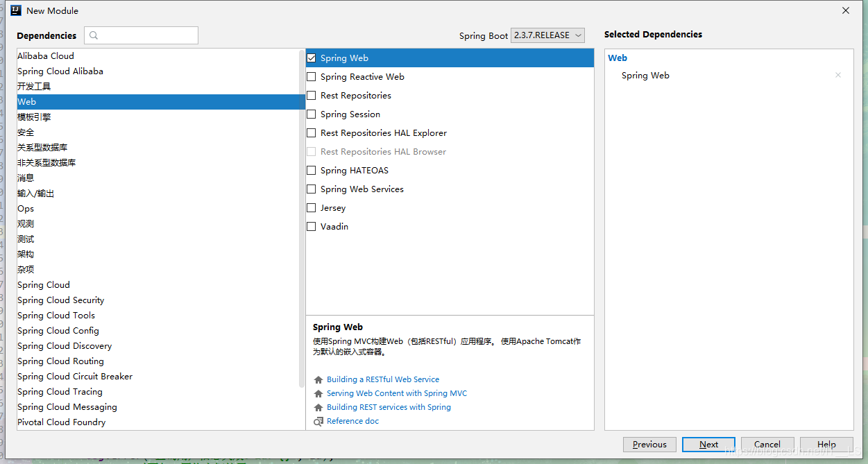
Task: Select Pivotal Cloud Foundry category
Action: (158, 422)
